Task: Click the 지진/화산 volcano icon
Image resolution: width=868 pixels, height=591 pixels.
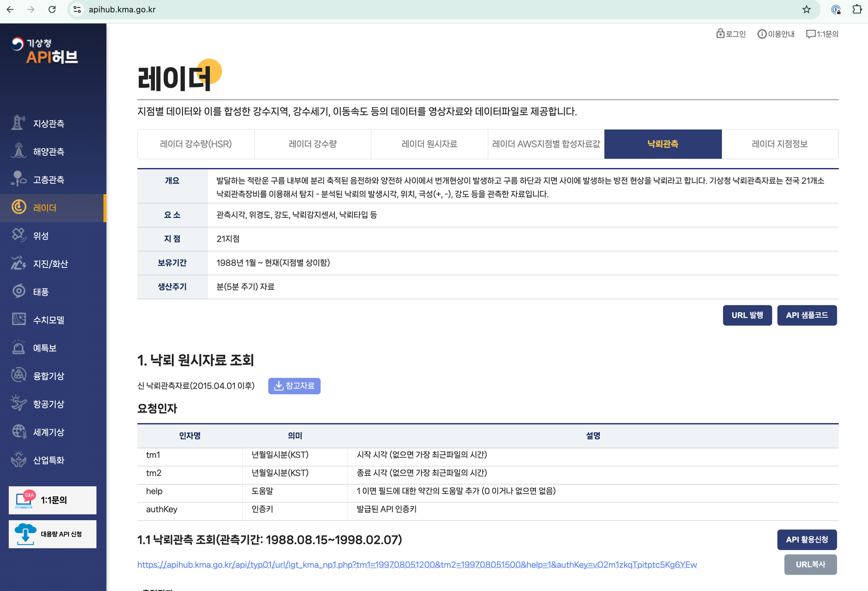Action: (x=19, y=263)
